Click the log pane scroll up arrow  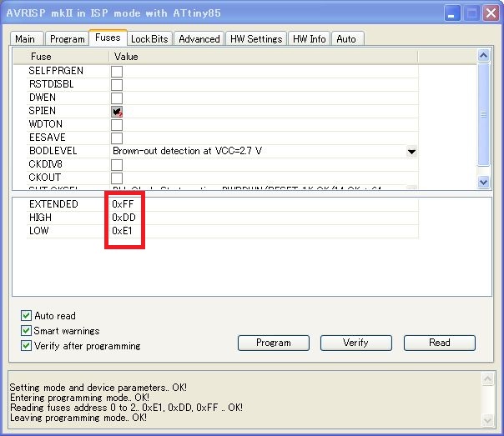point(487,379)
